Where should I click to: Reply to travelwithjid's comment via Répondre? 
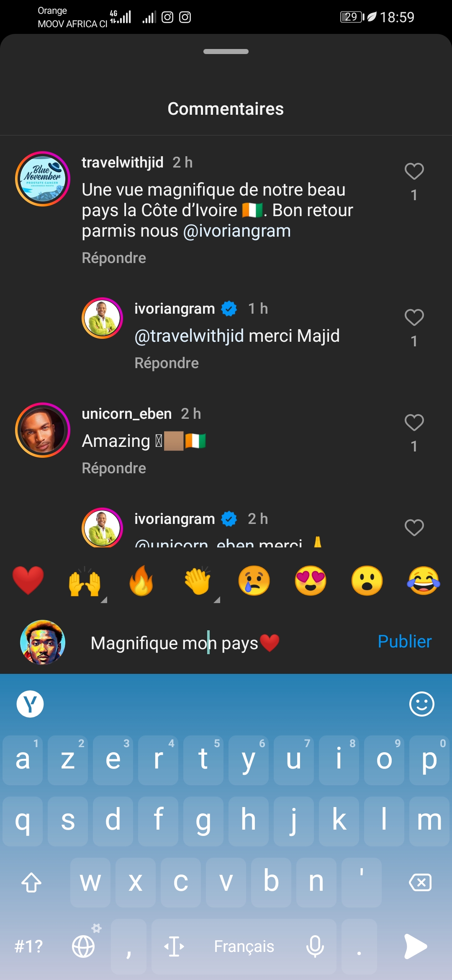point(114,258)
